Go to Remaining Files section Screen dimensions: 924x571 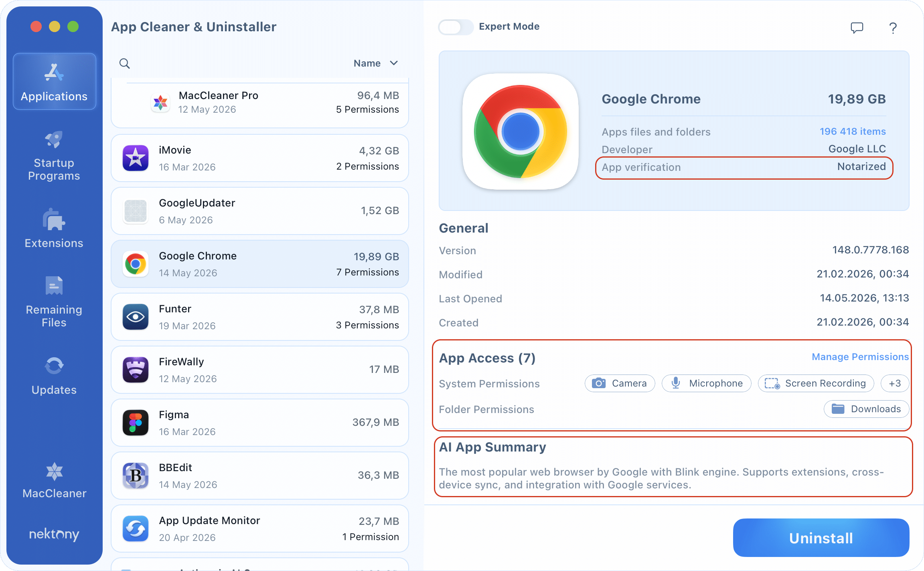point(54,302)
